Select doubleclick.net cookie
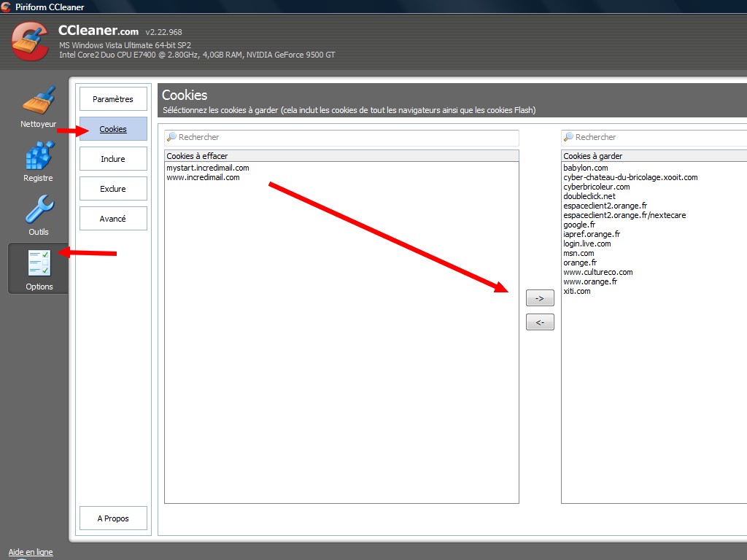This screenshot has height=560, width=747. (589, 196)
